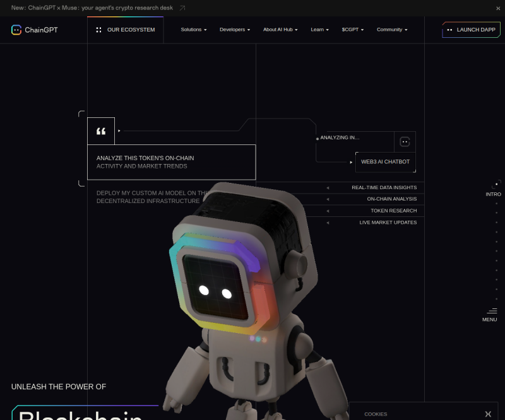This screenshot has height=420, width=505.
Task: Open the announcement arrow link icon
Action: coord(182,8)
